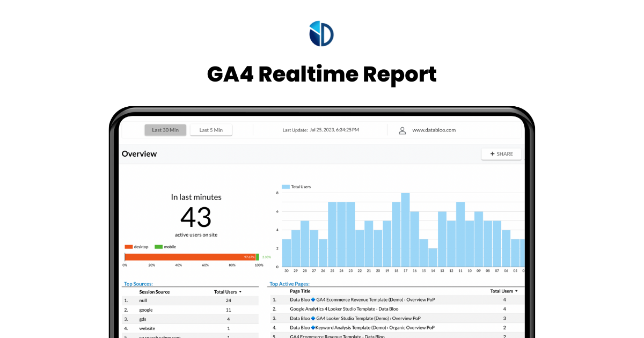Click the Page Title column header to sort
Image resolution: width=644 pixels, height=338 pixels.
299,291
